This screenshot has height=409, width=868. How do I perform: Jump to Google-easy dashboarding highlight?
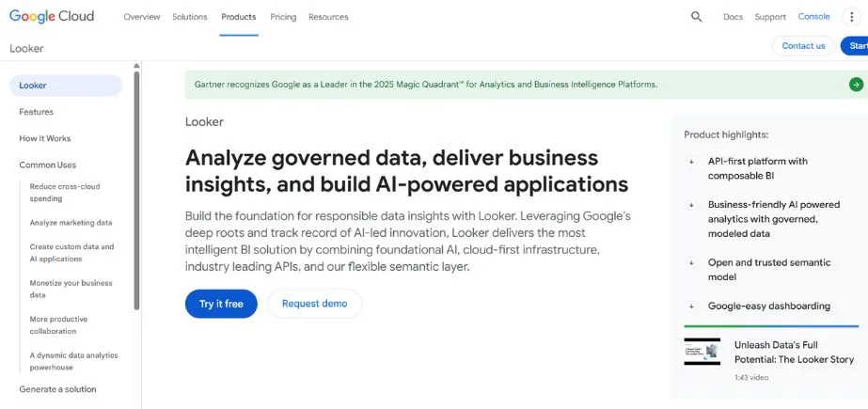click(x=769, y=307)
